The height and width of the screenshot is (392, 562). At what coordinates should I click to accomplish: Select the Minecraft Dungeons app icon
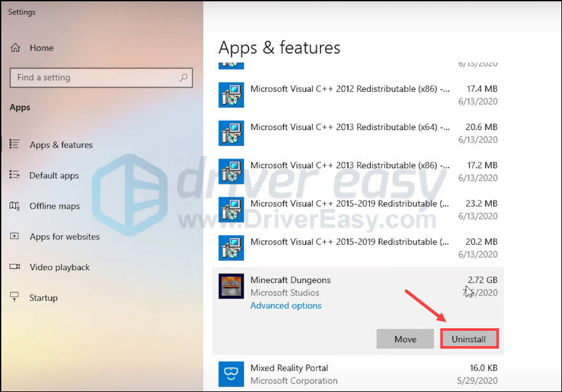pos(231,286)
